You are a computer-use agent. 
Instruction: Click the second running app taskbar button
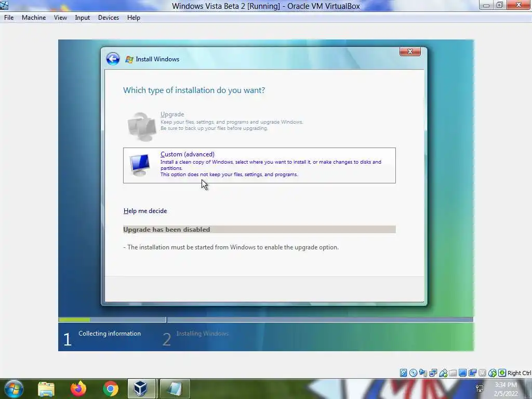175,389
